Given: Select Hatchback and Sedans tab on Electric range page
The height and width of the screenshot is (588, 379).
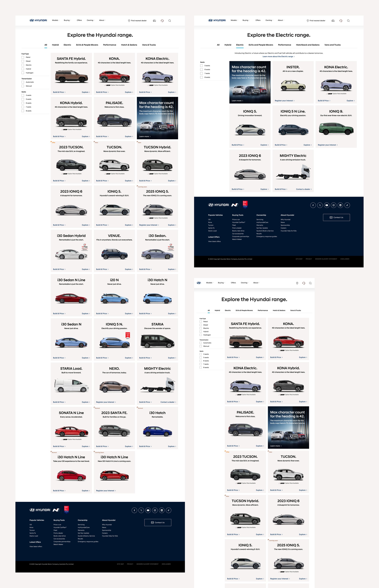Looking at the screenshot, I should click(308, 45).
